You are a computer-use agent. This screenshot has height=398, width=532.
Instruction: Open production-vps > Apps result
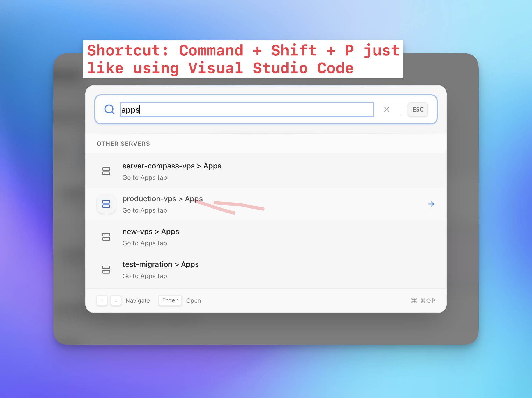(x=162, y=199)
